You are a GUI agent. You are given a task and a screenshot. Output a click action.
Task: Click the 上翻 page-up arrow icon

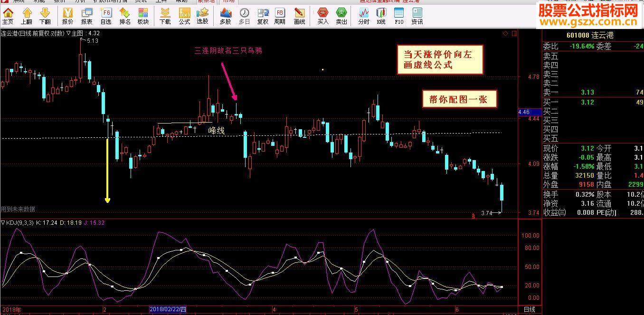click(27, 16)
